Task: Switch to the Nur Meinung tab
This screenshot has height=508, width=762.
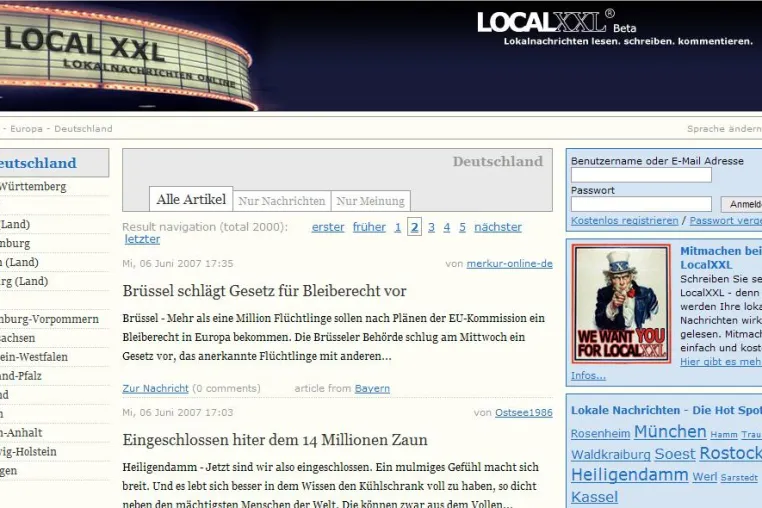Action: (x=370, y=201)
